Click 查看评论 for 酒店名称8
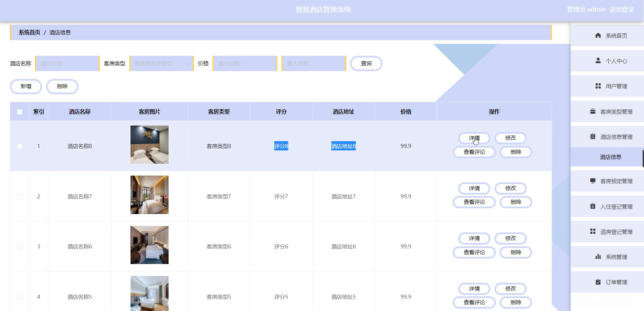This screenshot has height=311, width=644. point(474,152)
